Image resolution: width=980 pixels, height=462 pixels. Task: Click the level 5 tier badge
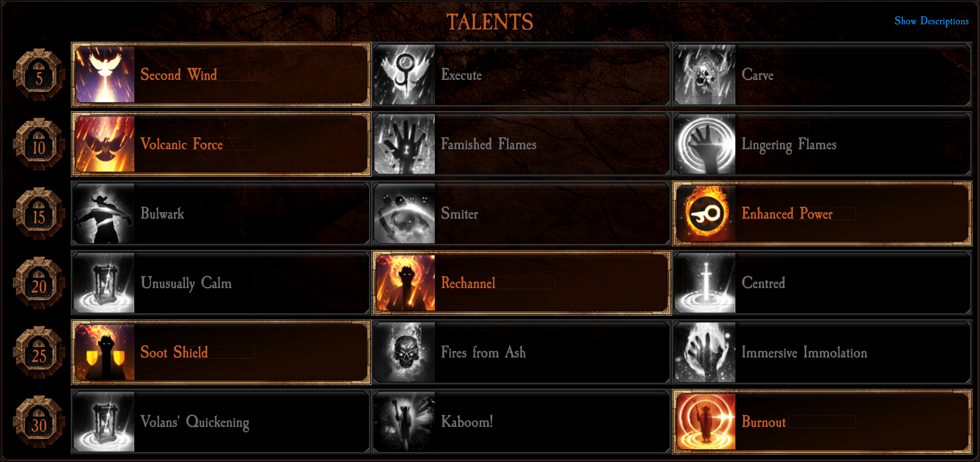click(x=39, y=75)
